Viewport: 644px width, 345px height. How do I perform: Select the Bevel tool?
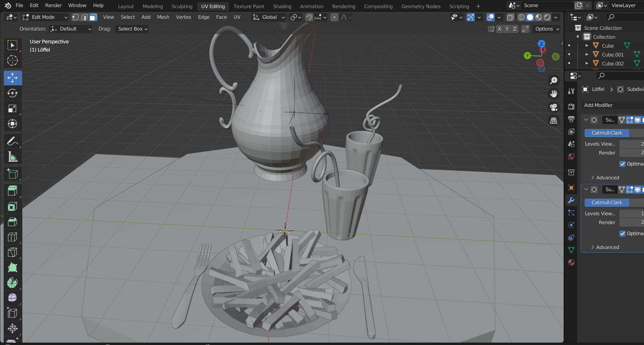coord(12,222)
